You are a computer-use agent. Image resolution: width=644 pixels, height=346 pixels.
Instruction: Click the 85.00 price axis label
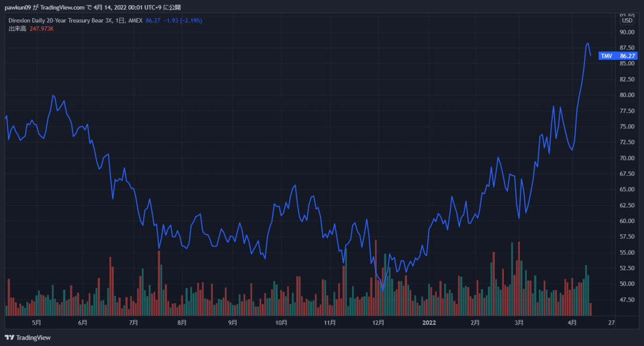[628, 63]
